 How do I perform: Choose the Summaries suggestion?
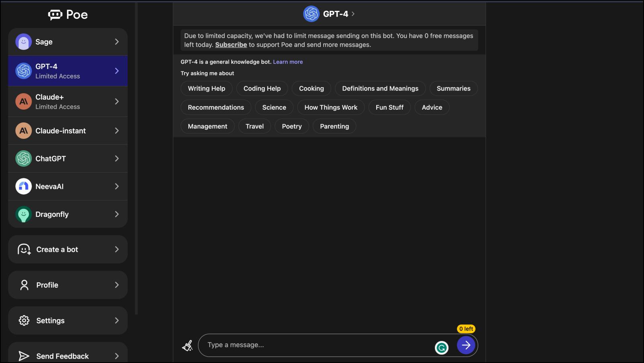coord(454,88)
